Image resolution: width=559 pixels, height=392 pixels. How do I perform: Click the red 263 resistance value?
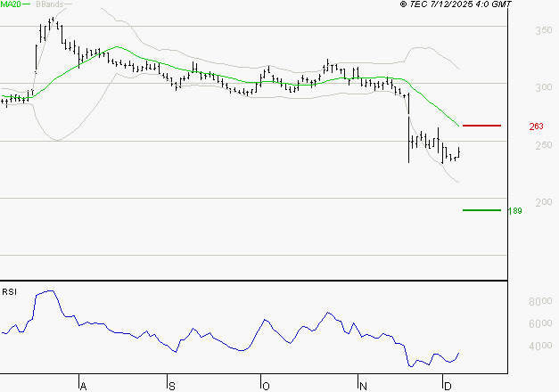click(536, 127)
